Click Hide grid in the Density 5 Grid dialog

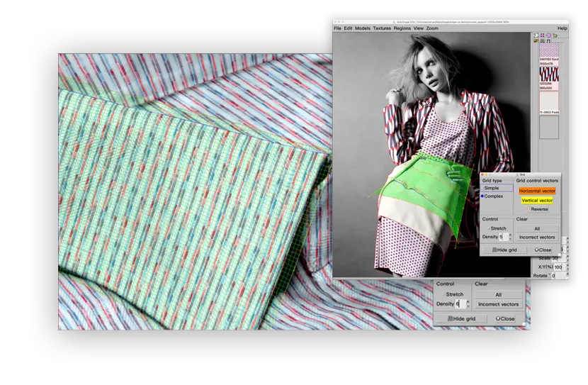504,250
